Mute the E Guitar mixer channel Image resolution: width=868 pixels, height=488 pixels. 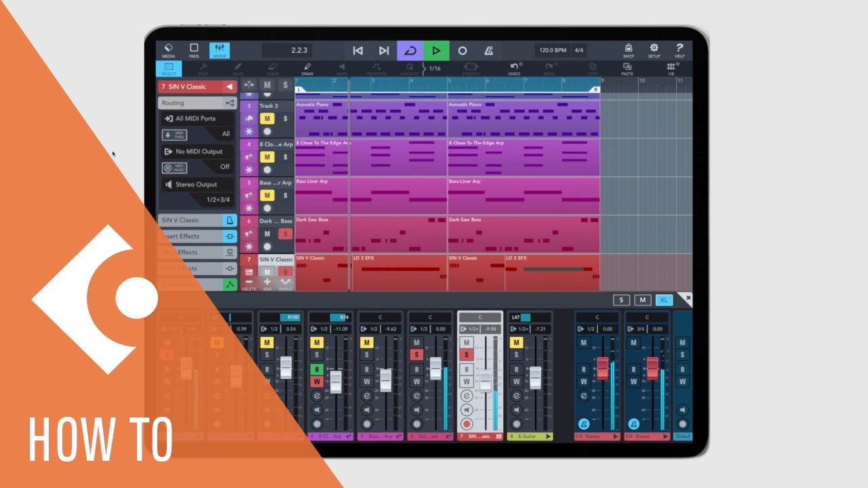tap(516, 343)
